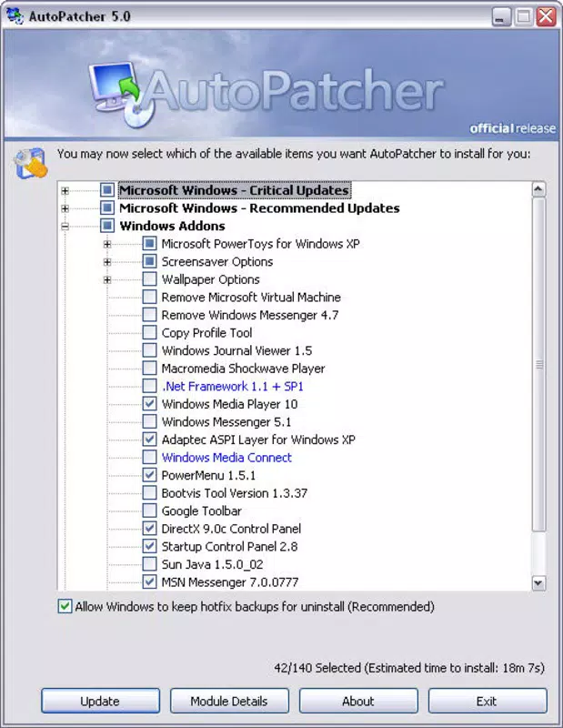Select the Google Toolbar label
The image size is (563, 728).
click(x=201, y=511)
